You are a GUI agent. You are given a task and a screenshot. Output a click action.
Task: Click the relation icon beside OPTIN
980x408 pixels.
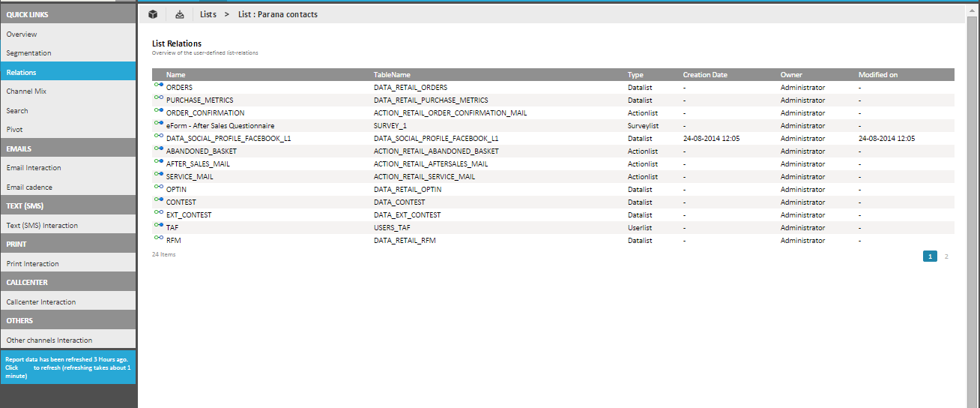158,189
